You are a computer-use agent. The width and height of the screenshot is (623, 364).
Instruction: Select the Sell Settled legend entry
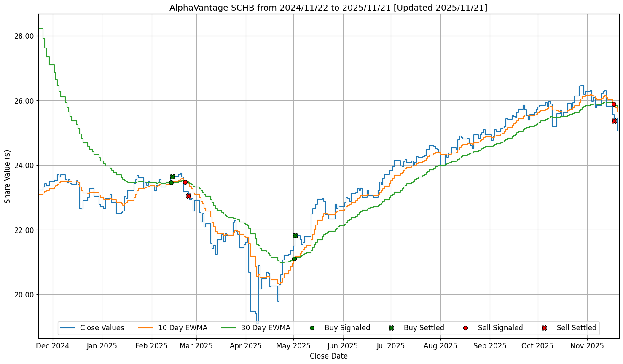(x=576, y=328)
